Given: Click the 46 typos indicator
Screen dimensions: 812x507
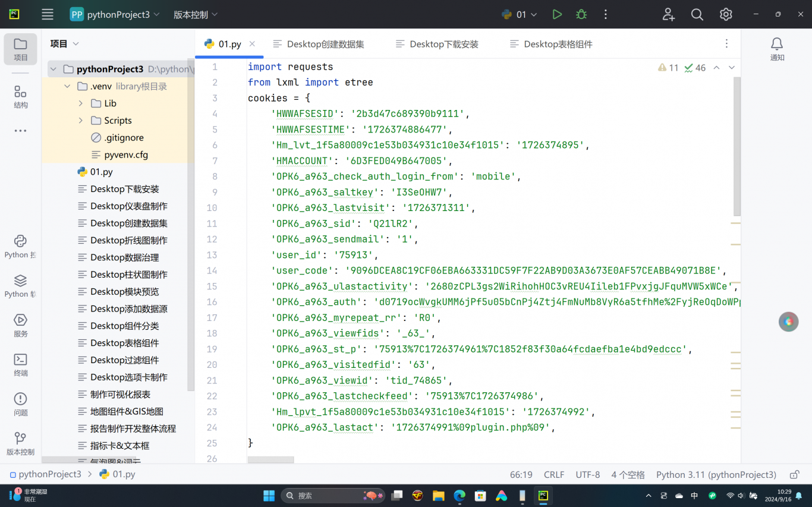Looking at the screenshot, I should [695, 68].
